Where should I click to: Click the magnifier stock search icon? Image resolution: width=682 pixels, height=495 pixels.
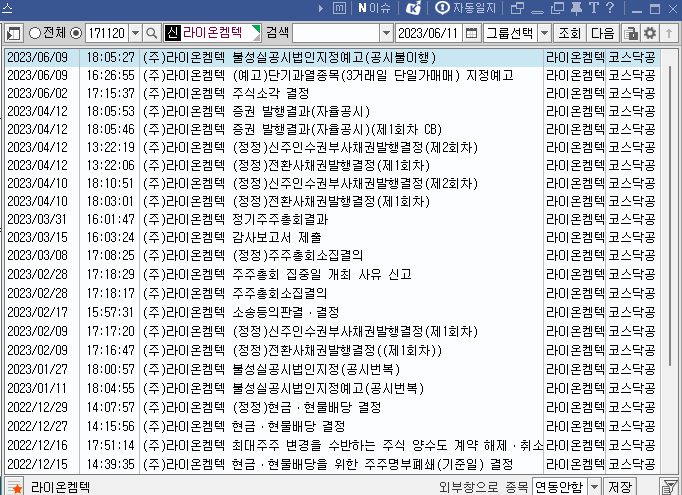151,33
